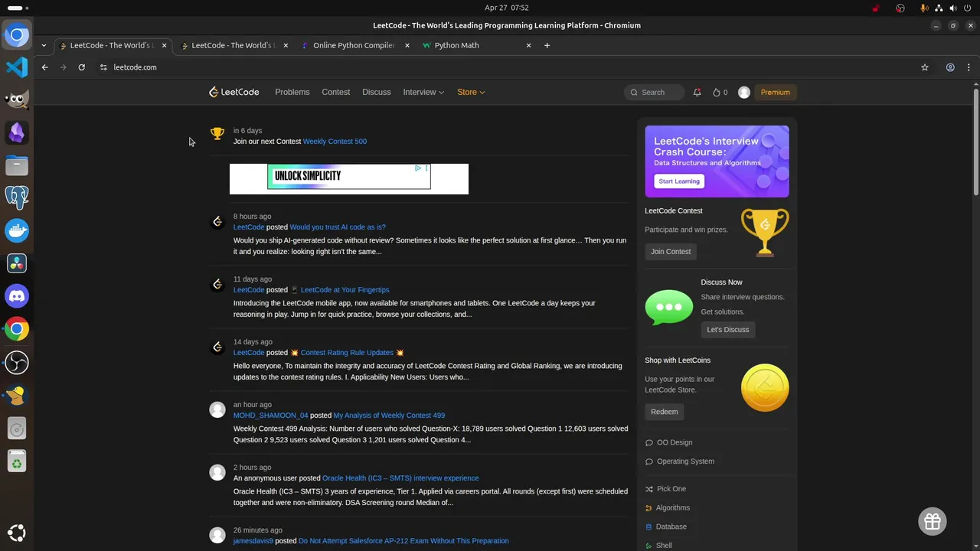The height and width of the screenshot is (551, 980).
Task: Close the Online Python Compiler tab
Action: tap(407, 45)
